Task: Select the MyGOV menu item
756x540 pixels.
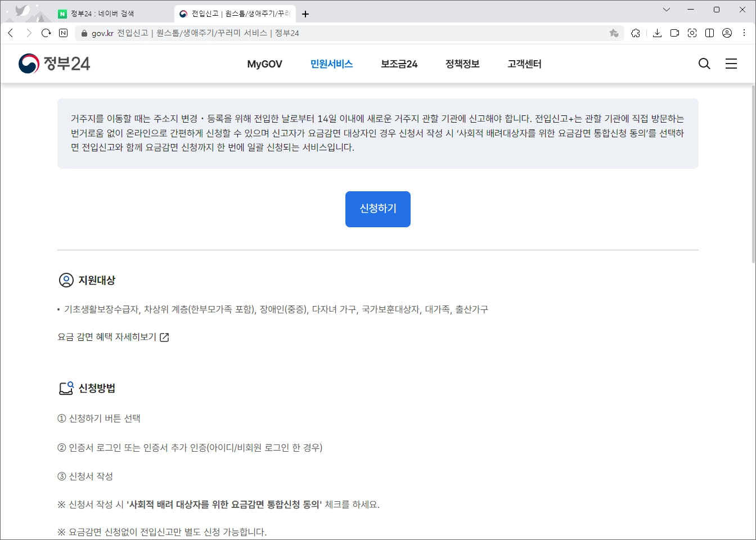Action: 264,64
